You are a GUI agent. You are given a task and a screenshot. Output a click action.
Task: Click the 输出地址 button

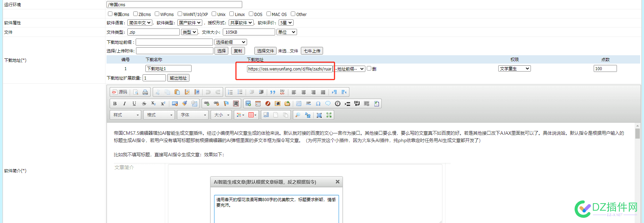click(x=178, y=78)
